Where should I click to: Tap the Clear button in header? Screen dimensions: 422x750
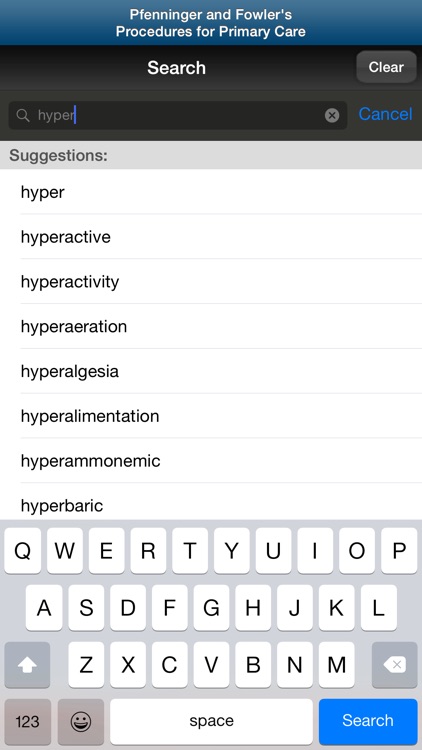[x=386, y=67]
